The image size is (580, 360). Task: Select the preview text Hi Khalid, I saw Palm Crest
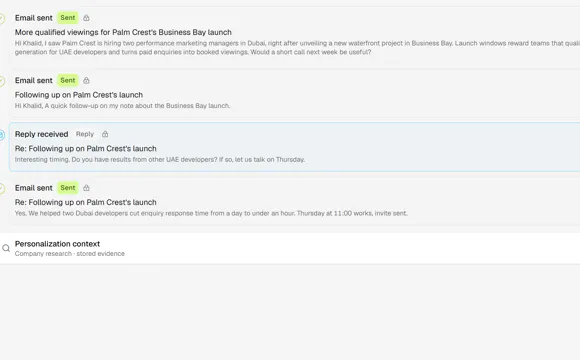[x=297, y=48]
